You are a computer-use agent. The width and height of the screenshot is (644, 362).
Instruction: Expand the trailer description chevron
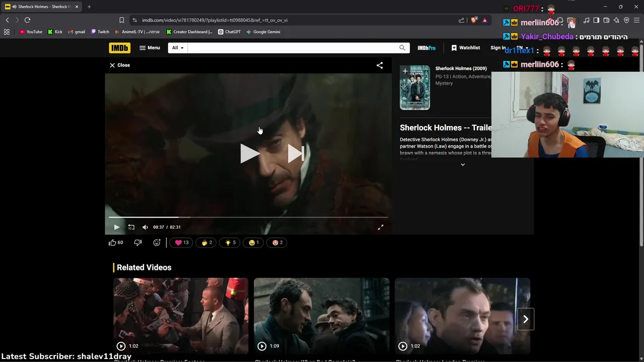(463, 164)
